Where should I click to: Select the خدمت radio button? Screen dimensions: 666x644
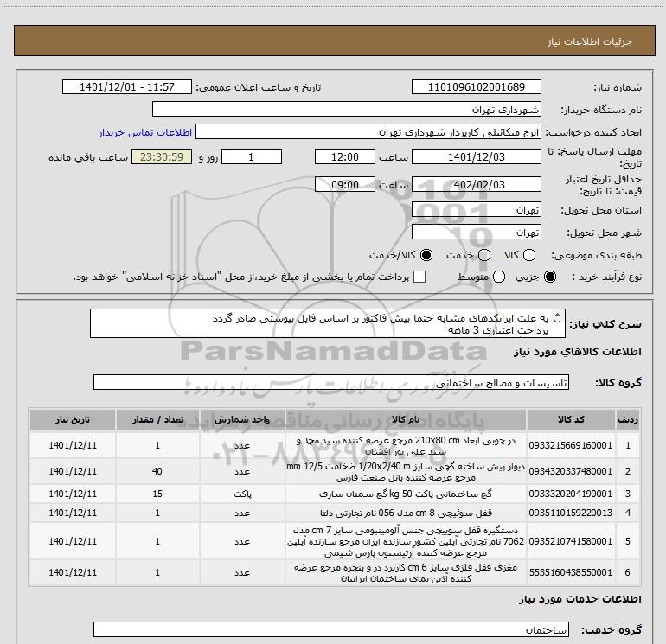click(x=484, y=255)
